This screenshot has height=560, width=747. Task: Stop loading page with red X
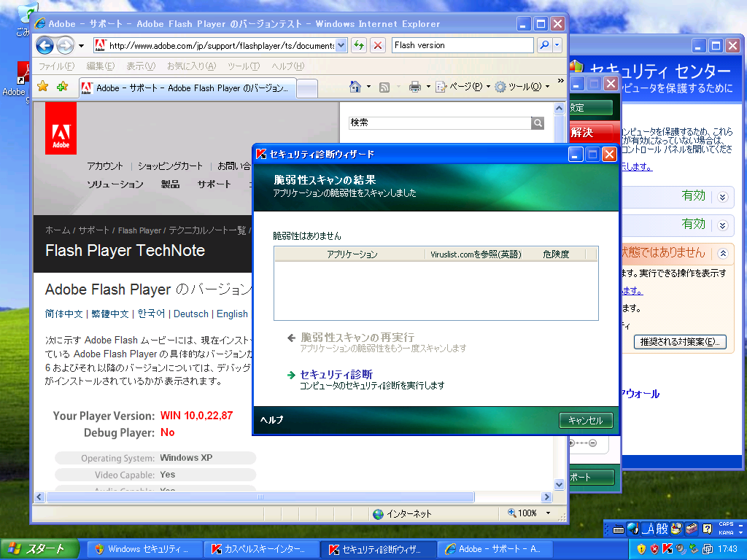[x=378, y=45]
